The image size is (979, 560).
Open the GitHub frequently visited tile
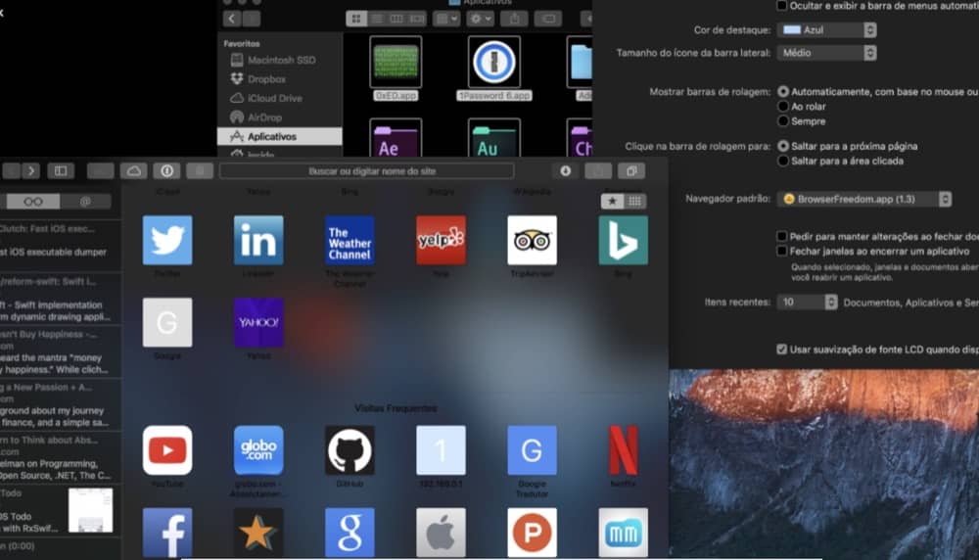pyautogui.click(x=350, y=450)
